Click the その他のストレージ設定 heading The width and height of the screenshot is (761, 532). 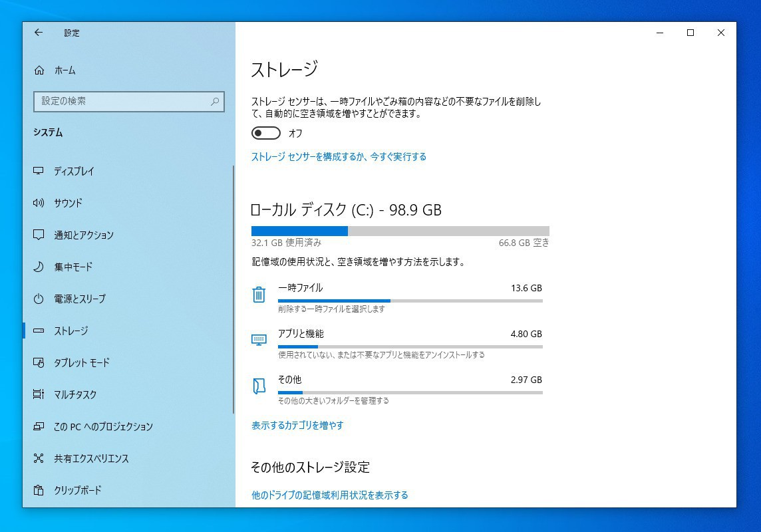310,467
